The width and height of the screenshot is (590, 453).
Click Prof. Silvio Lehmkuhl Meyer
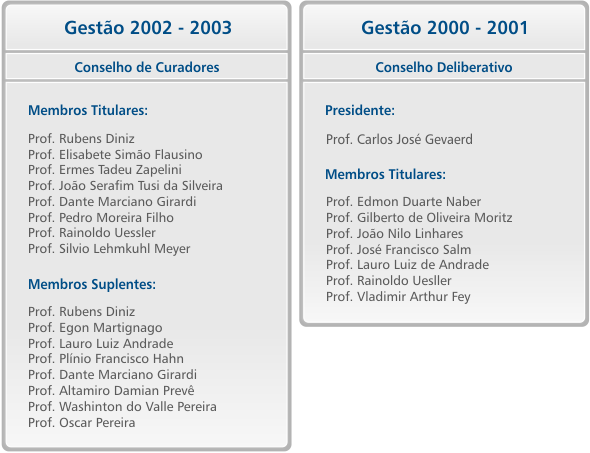[x=109, y=249]
